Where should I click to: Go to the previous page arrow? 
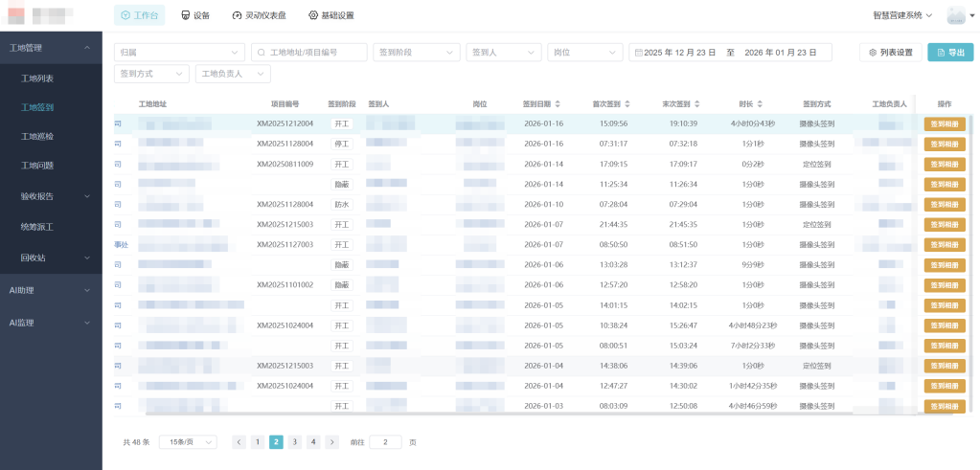point(239,442)
